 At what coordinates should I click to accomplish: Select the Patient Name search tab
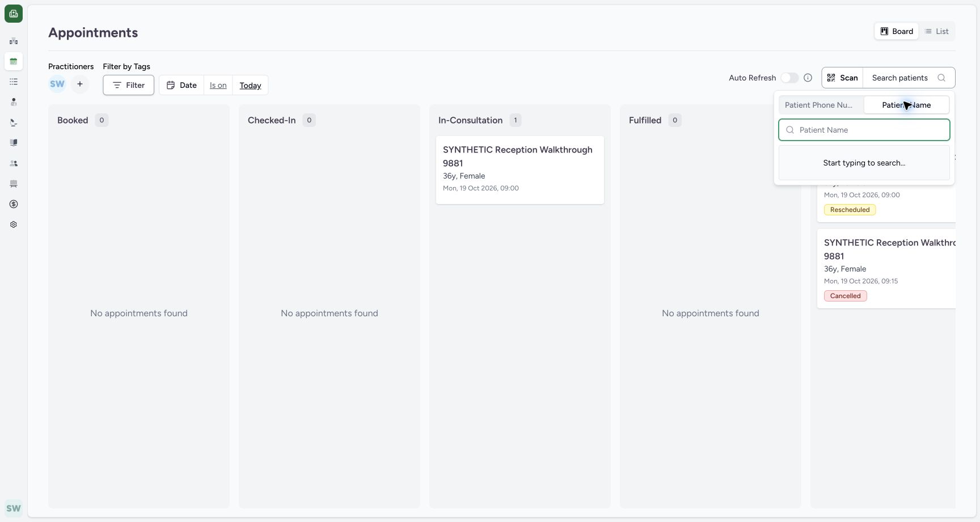906,105
